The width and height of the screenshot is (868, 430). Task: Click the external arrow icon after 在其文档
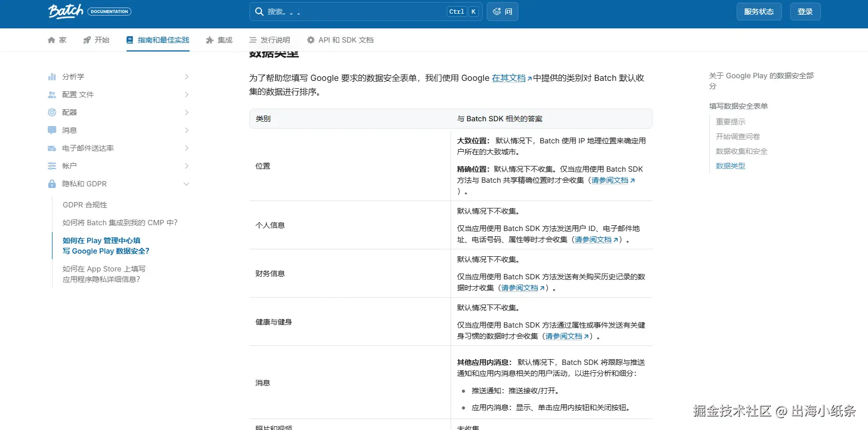[x=529, y=79]
